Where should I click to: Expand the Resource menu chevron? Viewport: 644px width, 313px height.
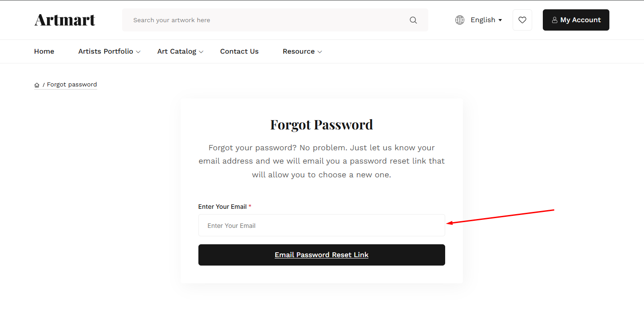[x=320, y=52]
